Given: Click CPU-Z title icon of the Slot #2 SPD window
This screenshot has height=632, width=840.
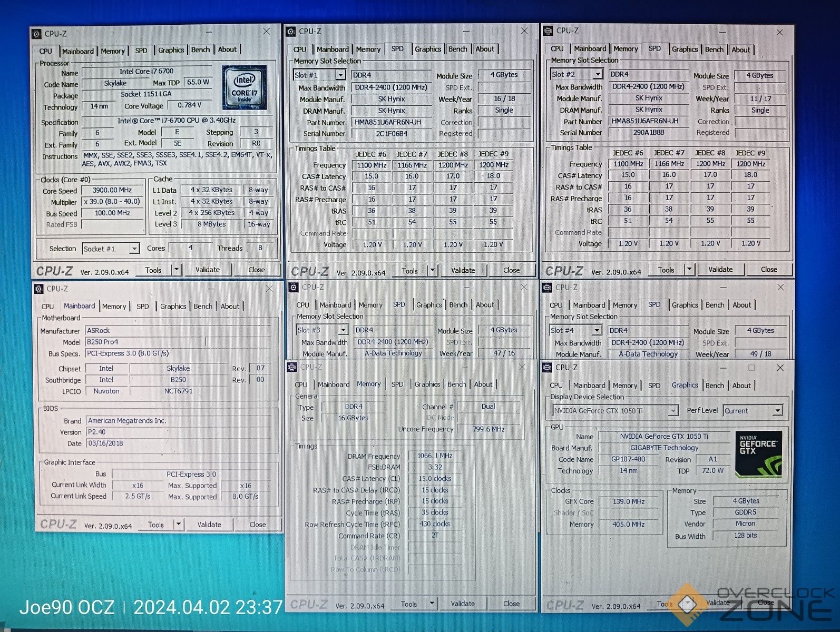Looking at the screenshot, I should 548,31.
